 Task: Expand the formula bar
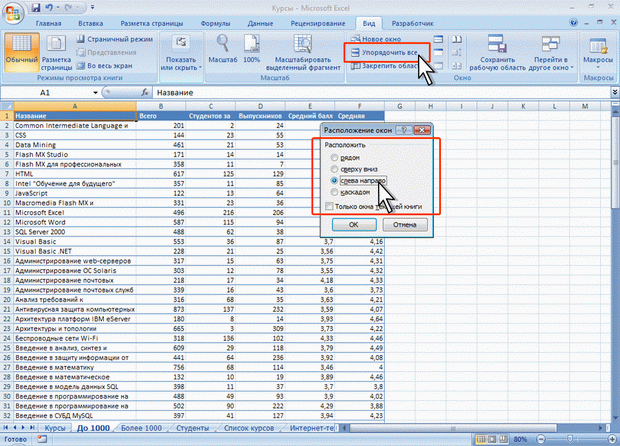coord(615,92)
